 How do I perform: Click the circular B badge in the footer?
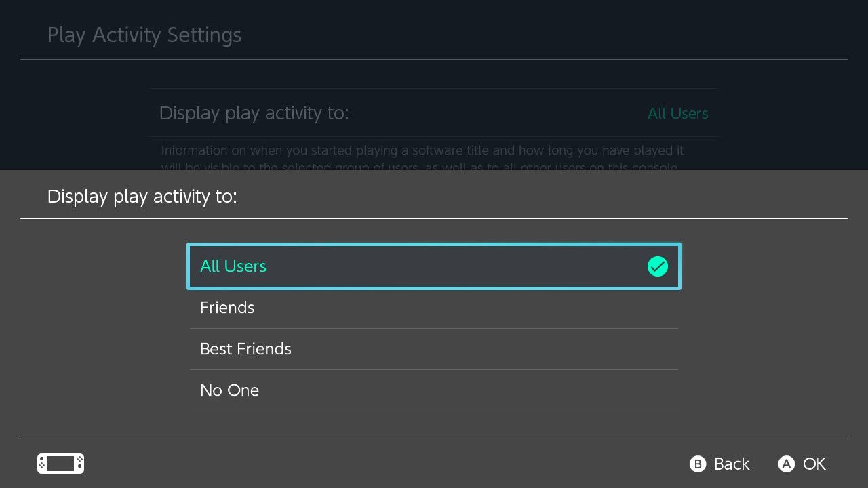pos(698,464)
